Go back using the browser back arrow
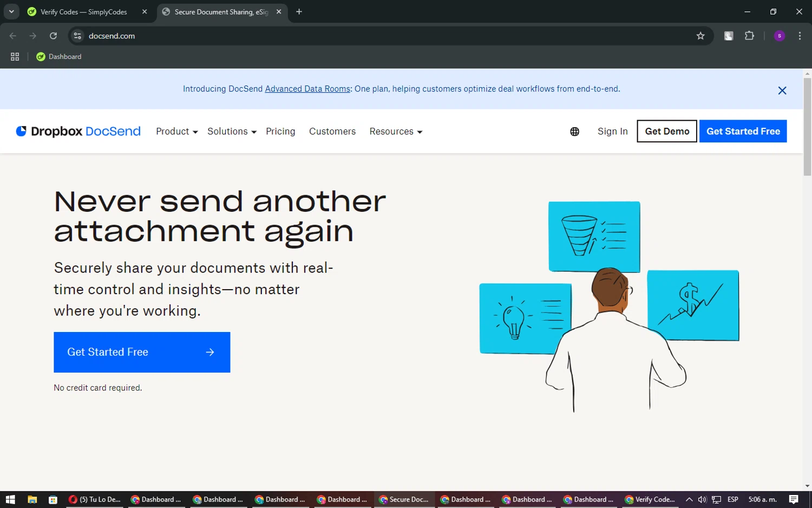812x508 pixels. pyautogui.click(x=13, y=36)
